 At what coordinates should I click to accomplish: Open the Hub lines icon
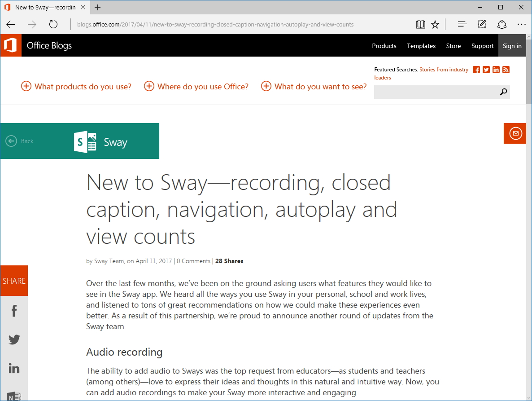[x=462, y=24]
